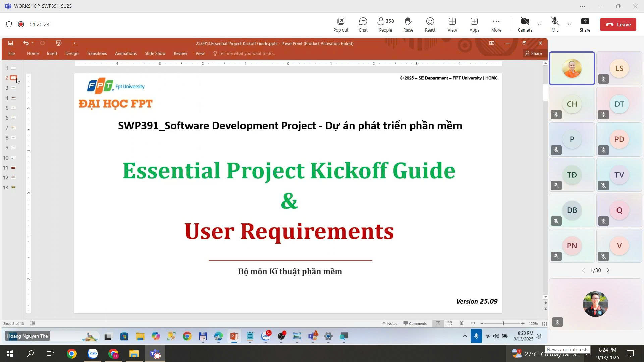Image resolution: width=644 pixels, height=362 pixels.
Task: Open Zalo from the Windows taskbar
Action: (93, 354)
